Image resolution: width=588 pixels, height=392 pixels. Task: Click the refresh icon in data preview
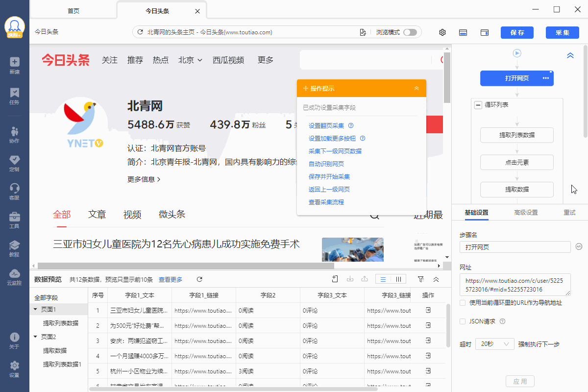pos(199,279)
